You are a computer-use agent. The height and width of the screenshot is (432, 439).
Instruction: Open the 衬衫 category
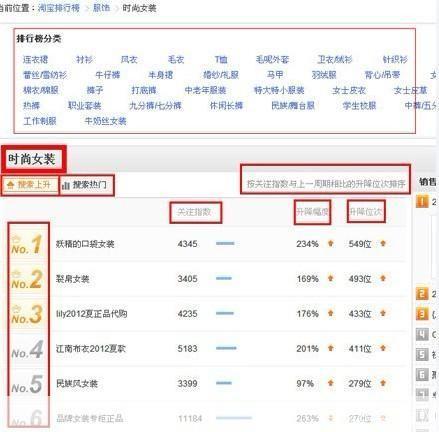(84, 60)
